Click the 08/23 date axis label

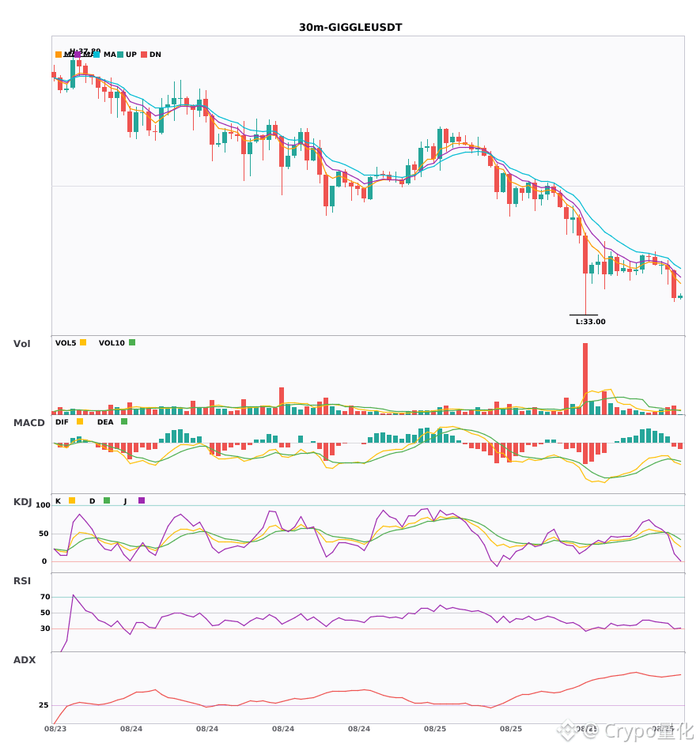(55, 729)
